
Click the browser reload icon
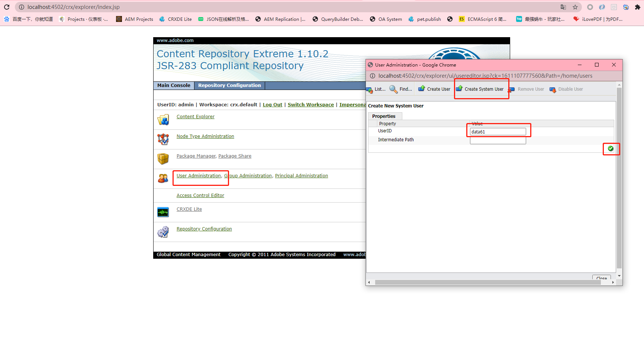(7, 7)
